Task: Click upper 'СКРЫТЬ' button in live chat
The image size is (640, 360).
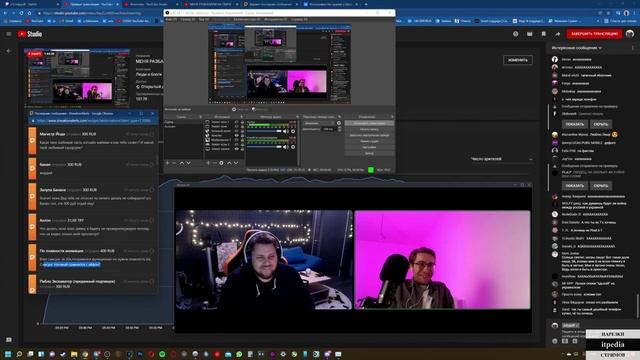Action: tap(601, 124)
